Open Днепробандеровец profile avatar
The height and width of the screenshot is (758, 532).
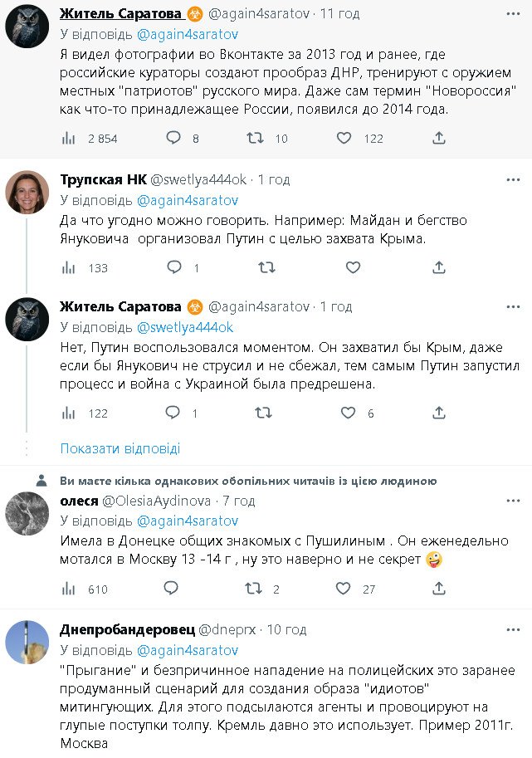coord(27,642)
